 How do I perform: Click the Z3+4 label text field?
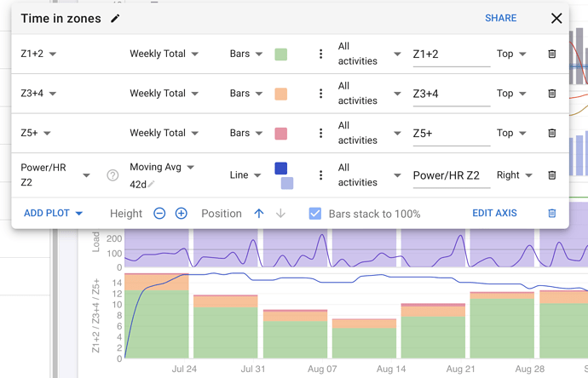tap(451, 94)
